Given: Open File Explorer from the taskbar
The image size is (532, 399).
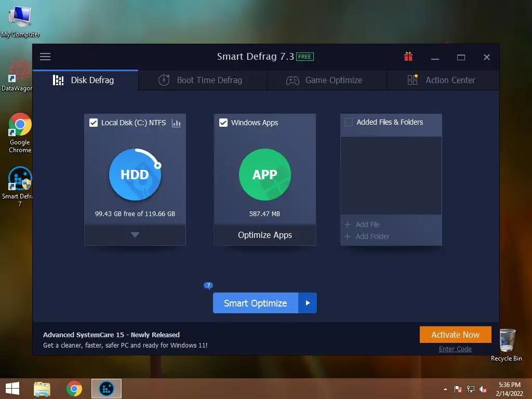Looking at the screenshot, I should pyautogui.click(x=42, y=389).
